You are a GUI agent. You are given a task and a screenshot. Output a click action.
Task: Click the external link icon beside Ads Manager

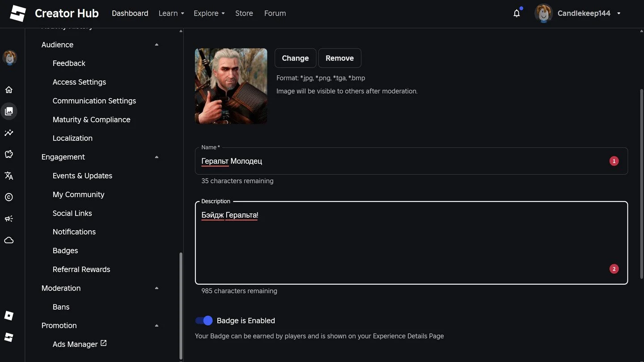[104, 343]
